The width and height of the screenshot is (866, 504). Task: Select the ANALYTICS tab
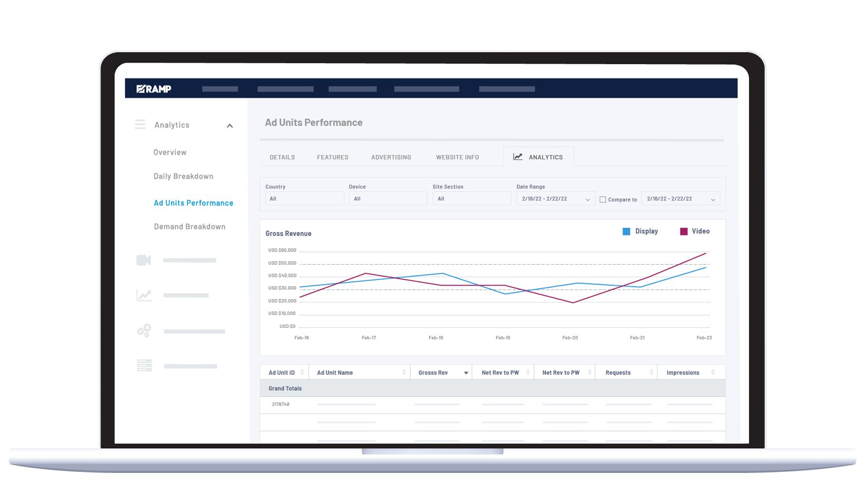538,157
